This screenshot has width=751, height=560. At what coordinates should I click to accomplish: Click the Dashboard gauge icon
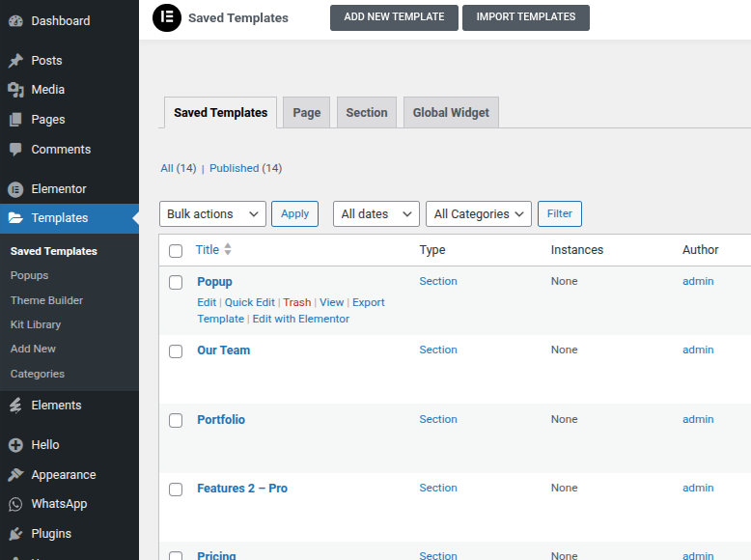[15, 21]
